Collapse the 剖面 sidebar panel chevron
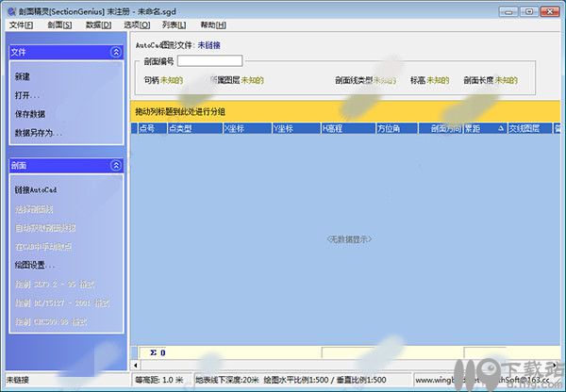The width and height of the screenshot is (566, 392). point(116,166)
